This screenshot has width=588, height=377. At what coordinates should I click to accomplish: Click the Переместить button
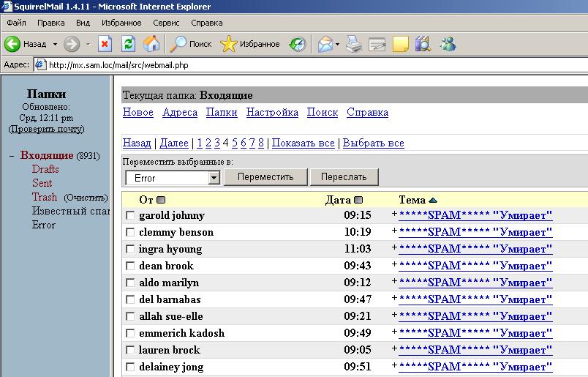(x=265, y=177)
